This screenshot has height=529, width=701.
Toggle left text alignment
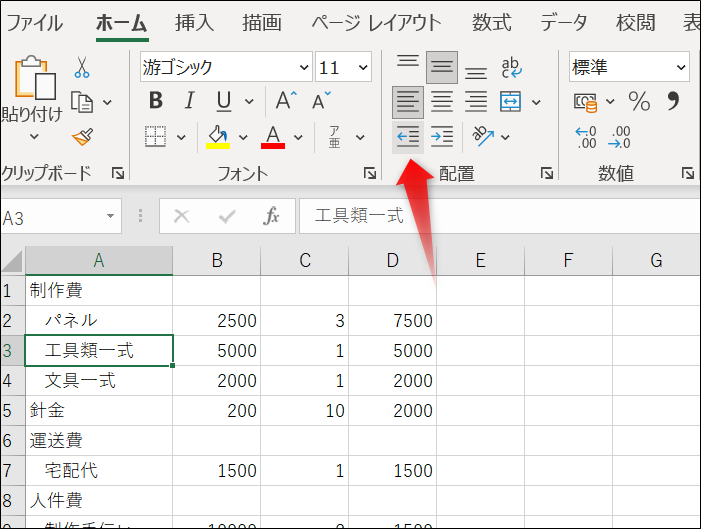click(408, 102)
